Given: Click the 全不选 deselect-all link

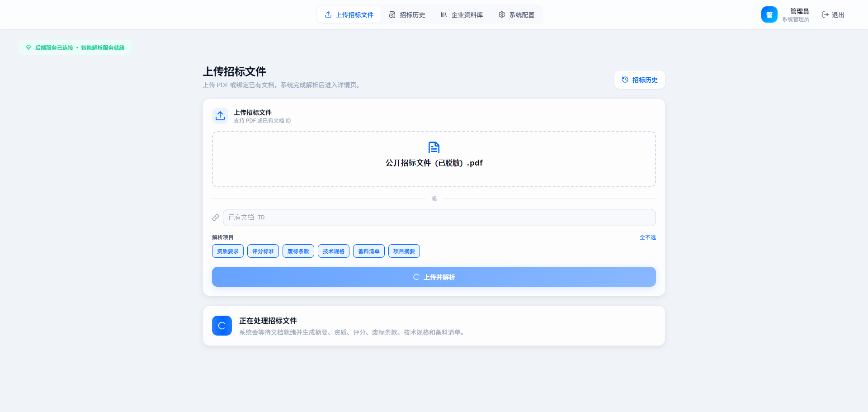Looking at the screenshot, I should (x=647, y=237).
